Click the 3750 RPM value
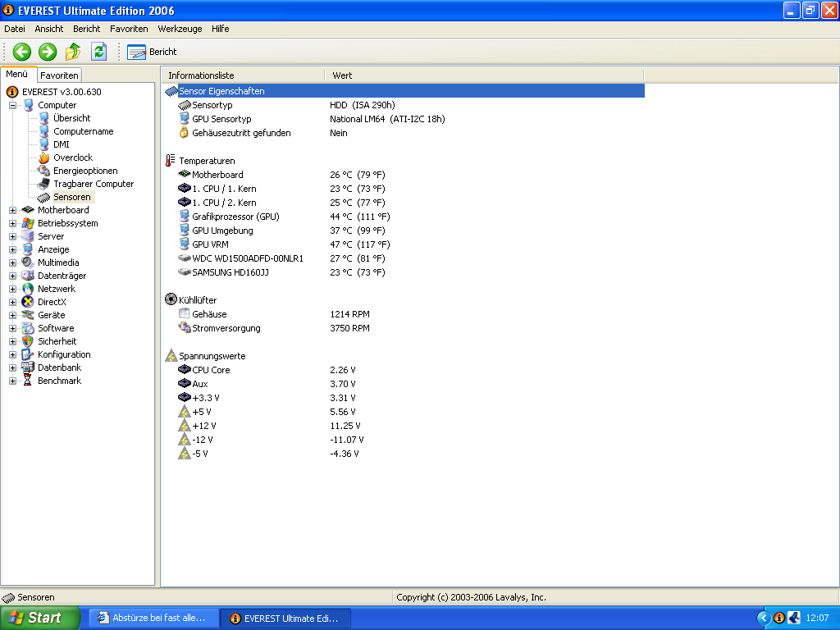The height and width of the screenshot is (630, 840). [349, 328]
